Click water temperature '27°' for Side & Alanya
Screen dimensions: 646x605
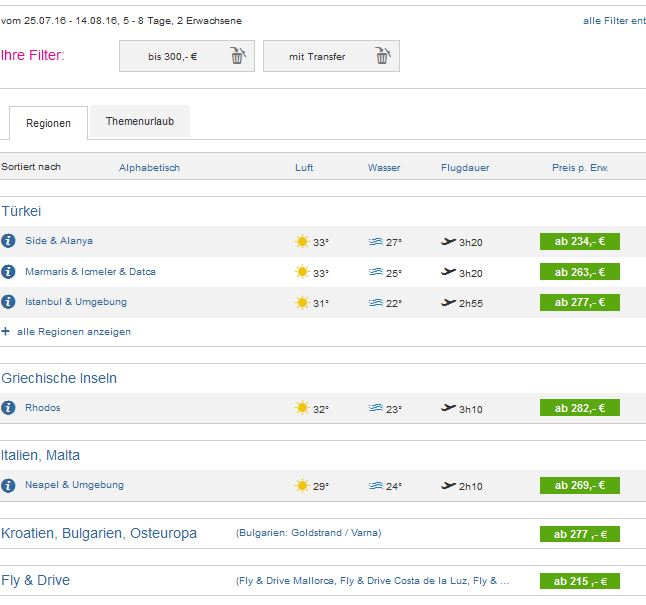point(393,242)
